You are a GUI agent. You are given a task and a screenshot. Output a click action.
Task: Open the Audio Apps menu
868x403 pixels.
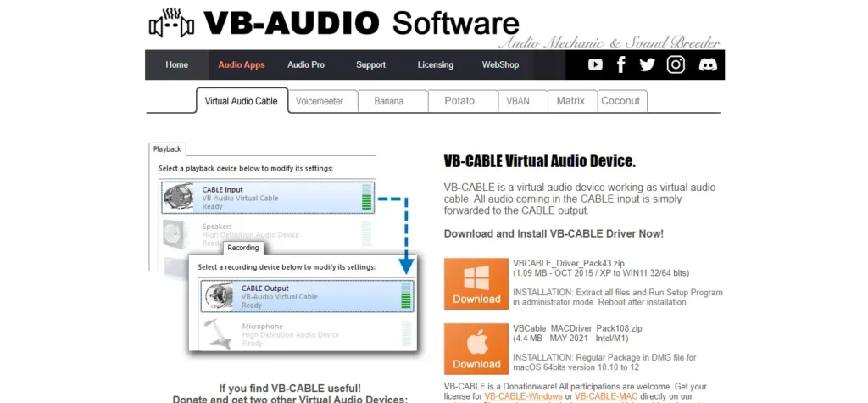tap(242, 64)
